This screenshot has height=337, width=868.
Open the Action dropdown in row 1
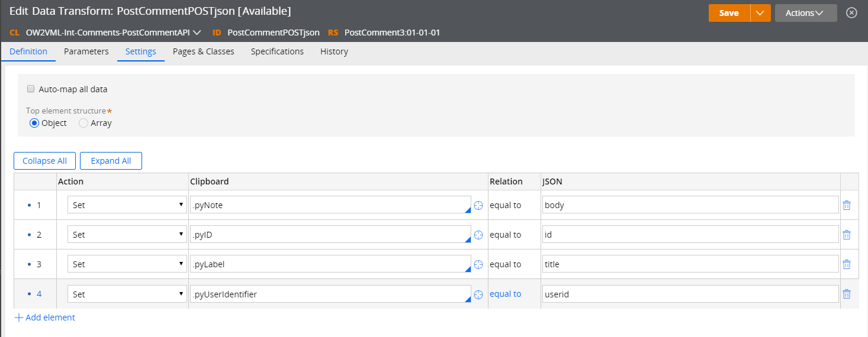click(127, 205)
